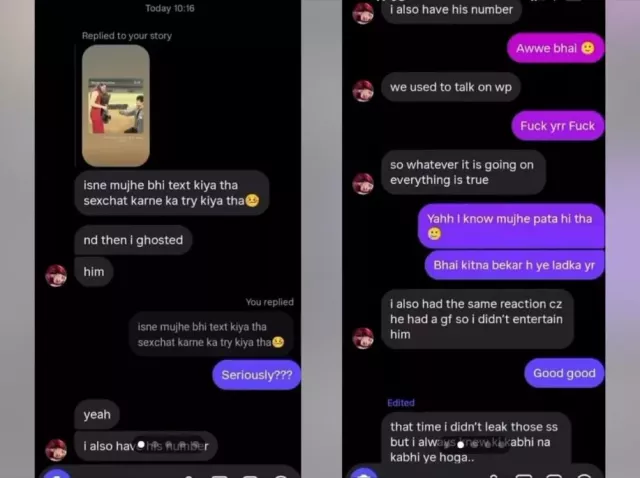Tap avatar next to left 'i also have his number'
The image size is (640, 478).
click(x=56, y=450)
